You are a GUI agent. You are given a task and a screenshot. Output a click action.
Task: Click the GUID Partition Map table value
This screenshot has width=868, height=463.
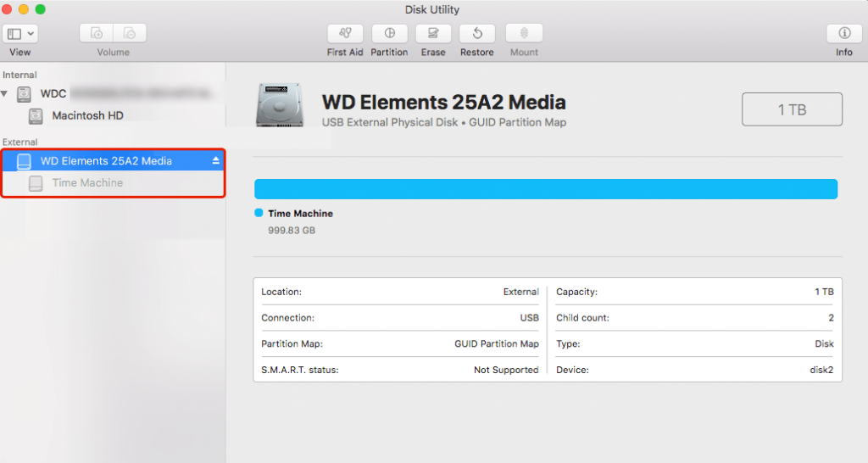click(x=497, y=344)
